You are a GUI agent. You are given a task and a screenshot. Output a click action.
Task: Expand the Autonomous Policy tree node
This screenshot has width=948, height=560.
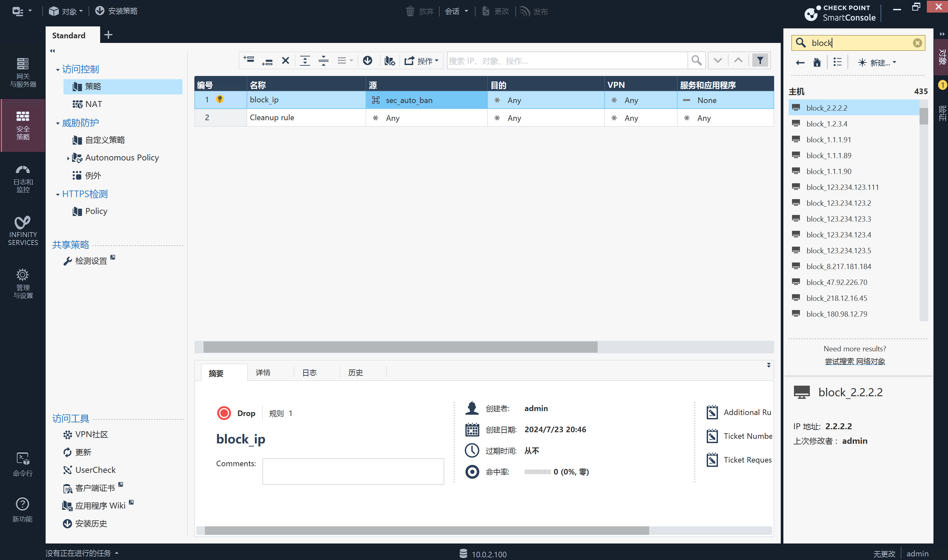tap(68, 158)
